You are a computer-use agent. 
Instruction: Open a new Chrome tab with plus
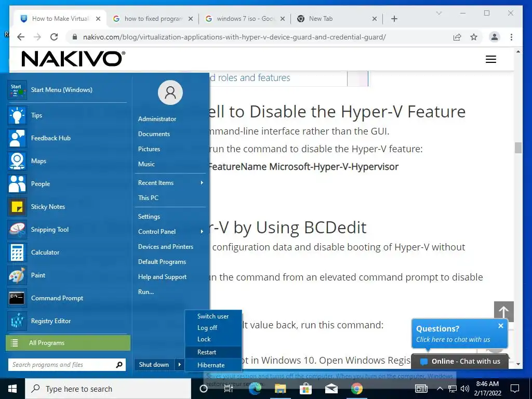[394, 19]
